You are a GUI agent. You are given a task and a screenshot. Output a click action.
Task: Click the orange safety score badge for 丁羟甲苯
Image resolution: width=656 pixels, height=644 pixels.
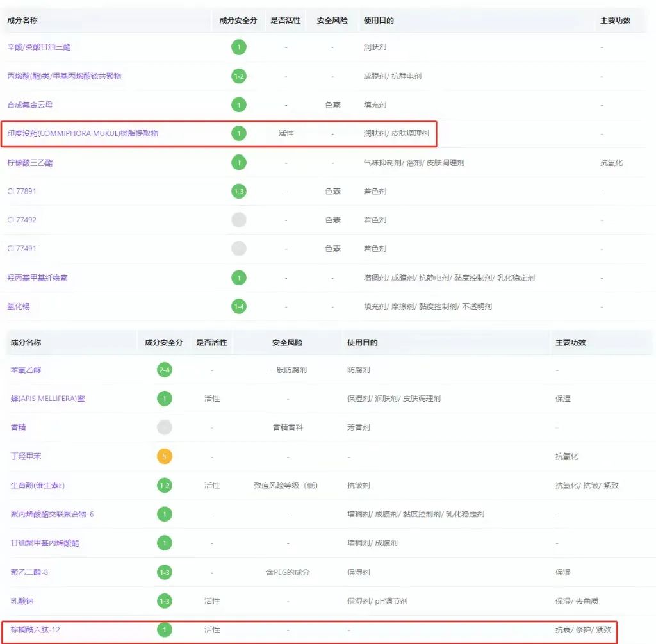click(165, 456)
